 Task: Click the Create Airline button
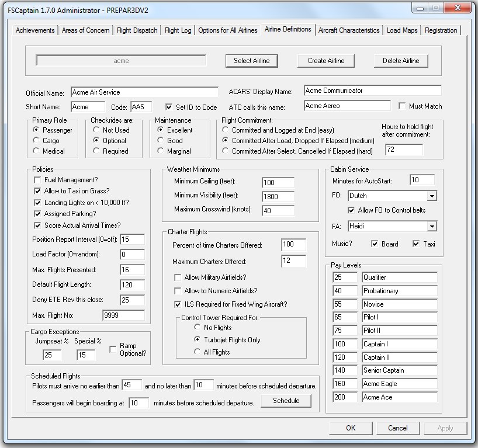click(326, 61)
